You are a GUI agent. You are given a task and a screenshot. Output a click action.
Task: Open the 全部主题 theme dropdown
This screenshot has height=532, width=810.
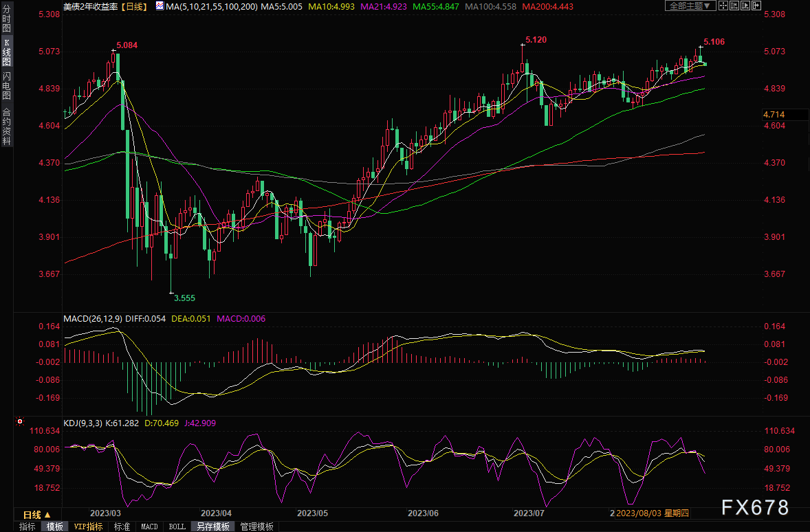[x=690, y=5]
